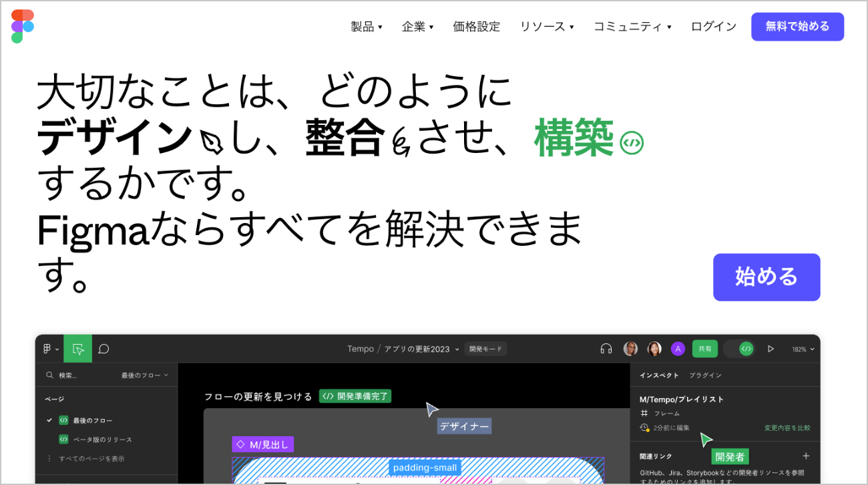868x485 pixels.
Task: Click the ログイン link
Action: click(714, 27)
